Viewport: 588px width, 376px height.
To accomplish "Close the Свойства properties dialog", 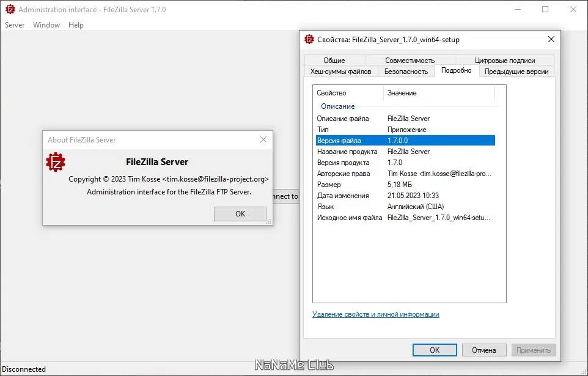I will (551, 39).
